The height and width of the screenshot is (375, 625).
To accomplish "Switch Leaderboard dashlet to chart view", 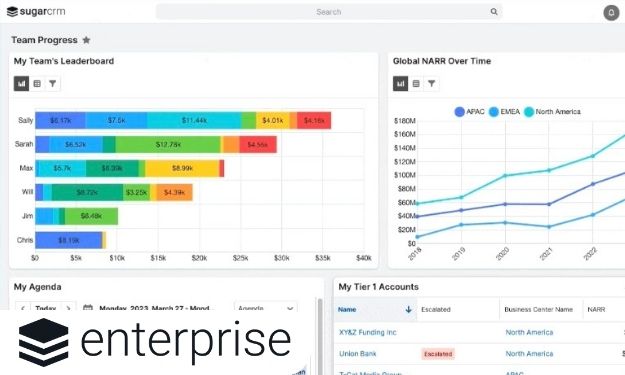I will [x=22, y=84].
